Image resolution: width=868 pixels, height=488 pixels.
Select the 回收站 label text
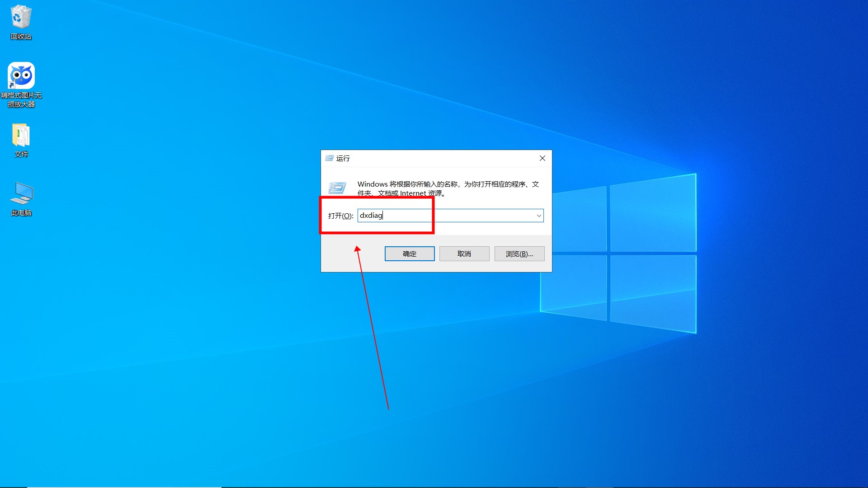pos(21,36)
